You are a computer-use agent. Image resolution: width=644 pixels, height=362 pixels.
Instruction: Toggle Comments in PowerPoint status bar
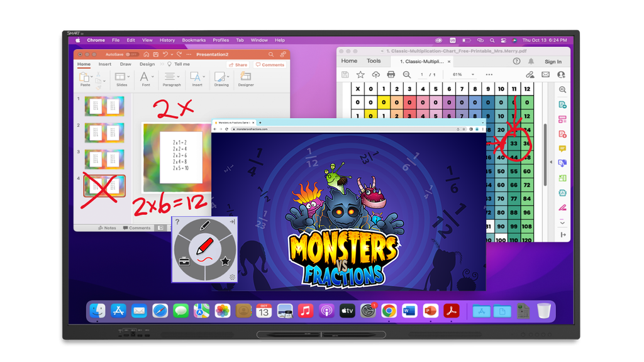pos(136,228)
